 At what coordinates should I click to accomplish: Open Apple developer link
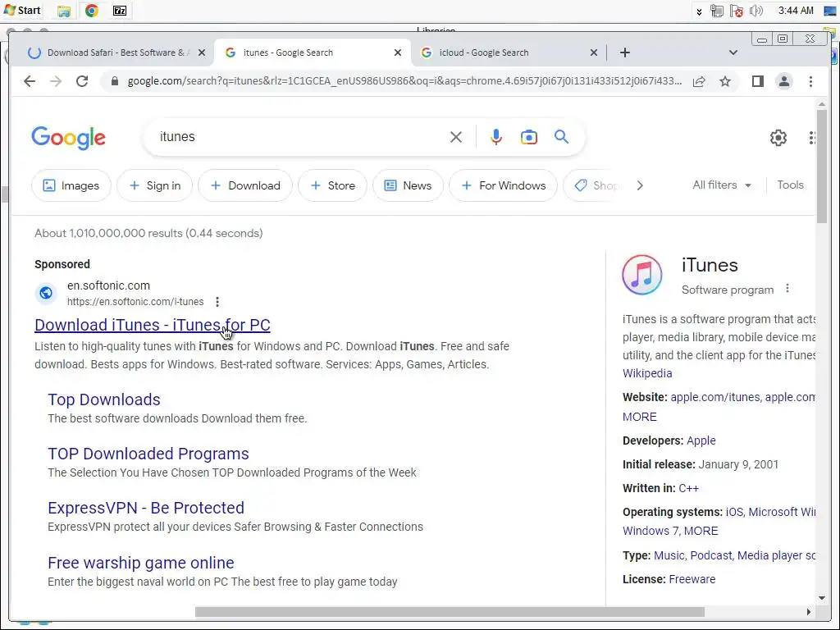tap(701, 441)
